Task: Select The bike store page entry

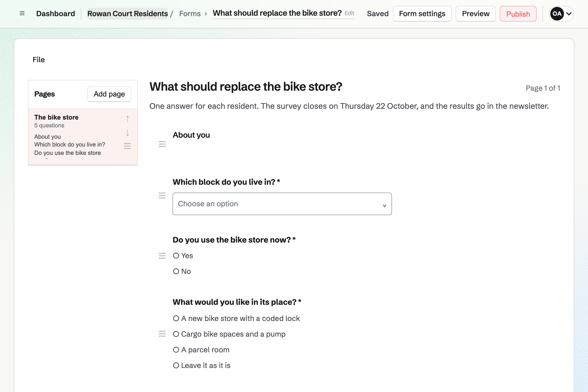Action: [x=83, y=136]
